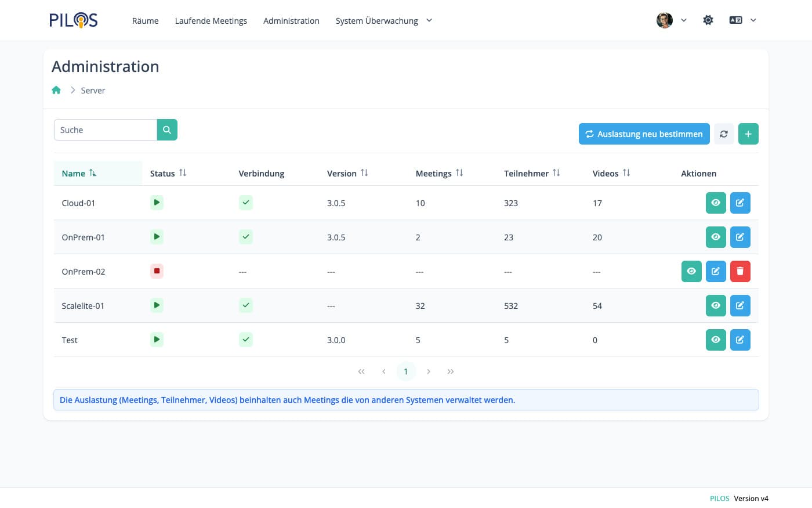812x508 pixels.
Task: Delete the OnPrem-02 server
Action: coord(739,271)
